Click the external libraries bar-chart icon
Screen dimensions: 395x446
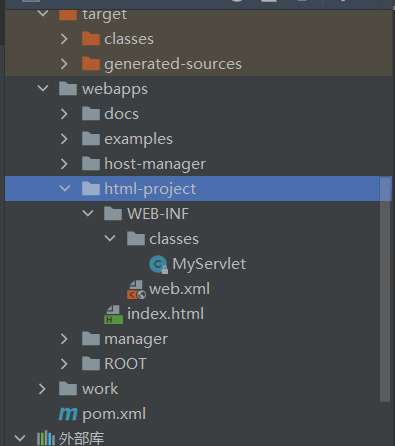point(46,438)
